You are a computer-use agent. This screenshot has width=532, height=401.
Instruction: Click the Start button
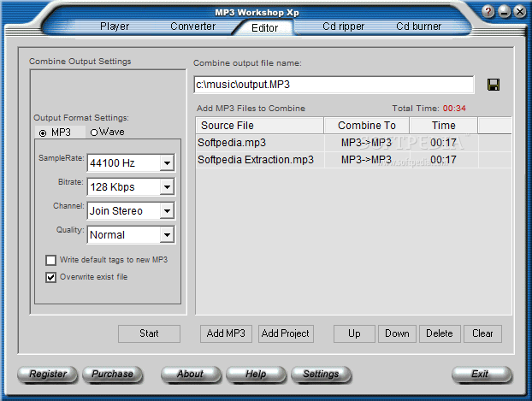(149, 333)
